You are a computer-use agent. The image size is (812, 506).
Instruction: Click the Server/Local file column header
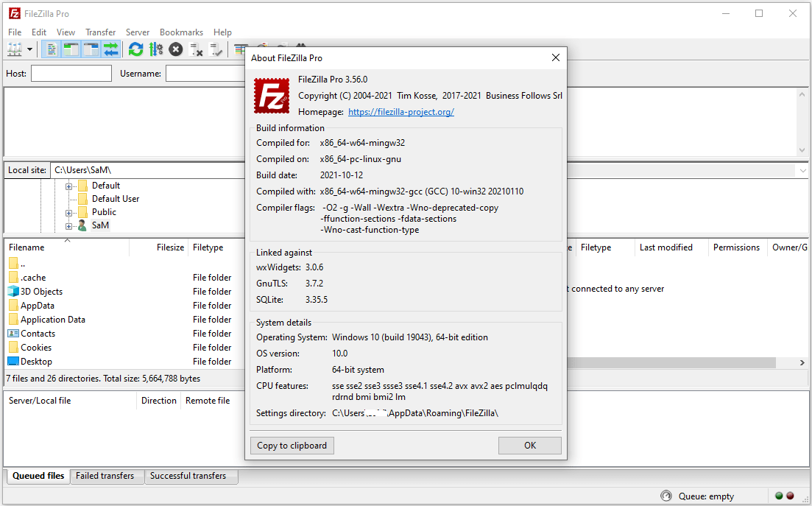71,401
